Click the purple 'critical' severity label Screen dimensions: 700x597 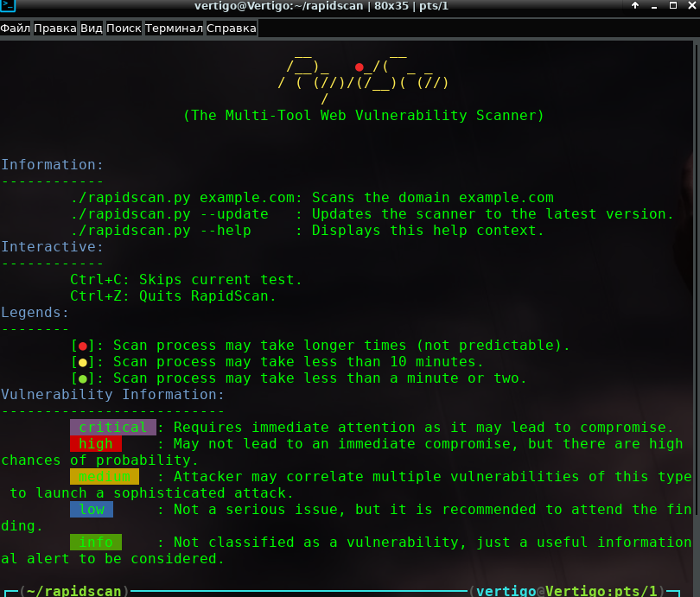tap(113, 428)
